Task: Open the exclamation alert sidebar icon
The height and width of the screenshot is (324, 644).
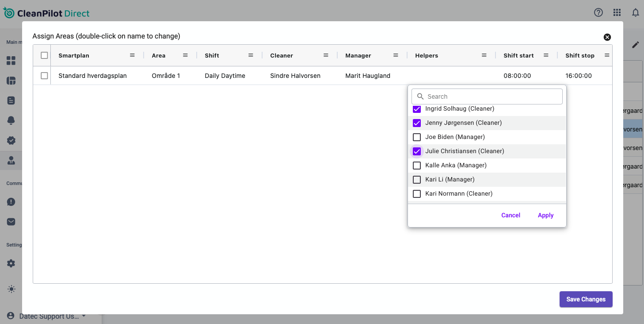Action: tap(11, 202)
